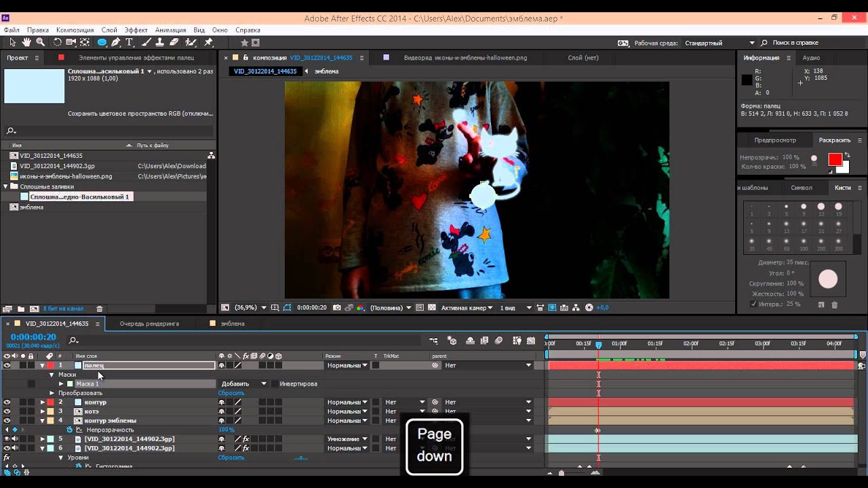Open the Активная камера view dropdown
868x488 pixels.
[468, 308]
